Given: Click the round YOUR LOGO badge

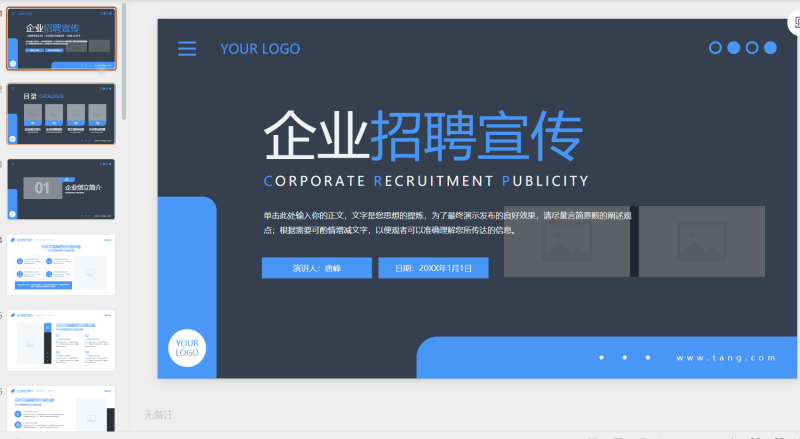Looking at the screenshot, I should [187, 348].
